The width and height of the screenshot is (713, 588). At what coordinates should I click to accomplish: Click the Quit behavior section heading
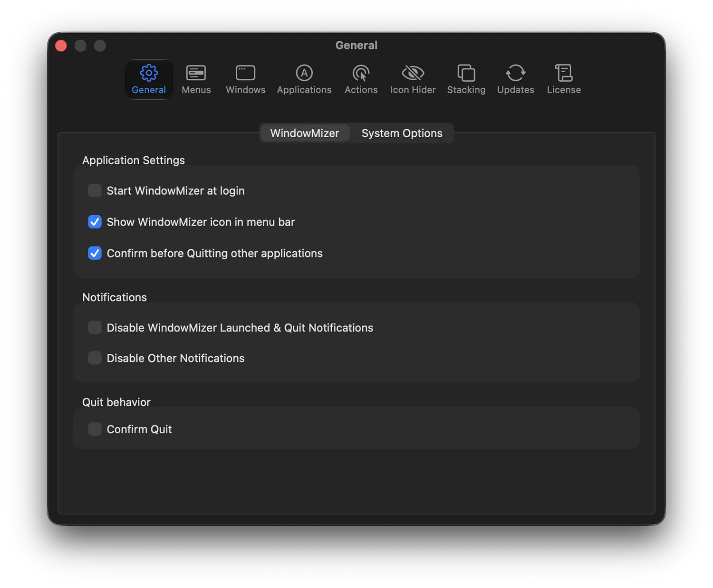116,402
